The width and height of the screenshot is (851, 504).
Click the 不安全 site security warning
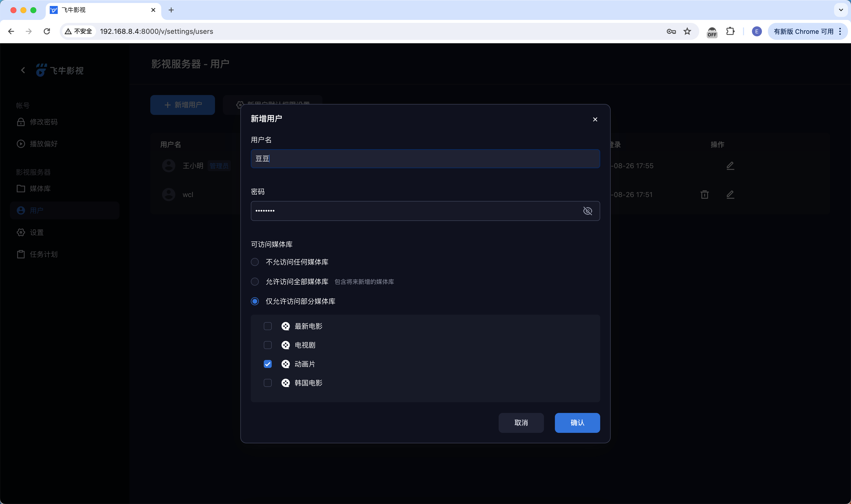[78, 32]
